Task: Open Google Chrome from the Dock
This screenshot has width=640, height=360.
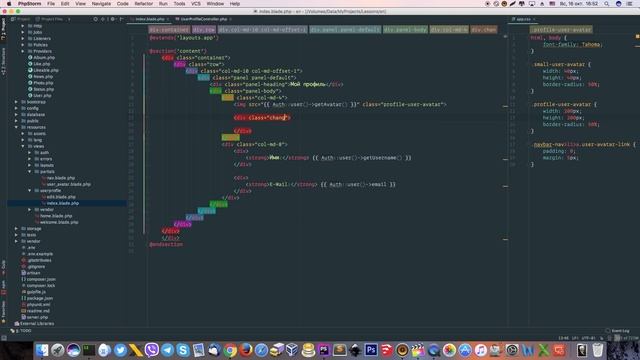Action: (230, 350)
